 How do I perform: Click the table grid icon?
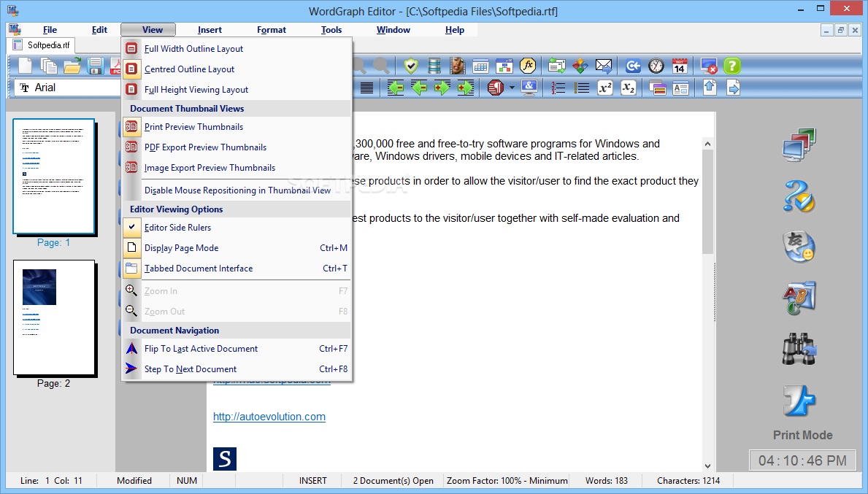click(480, 66)
